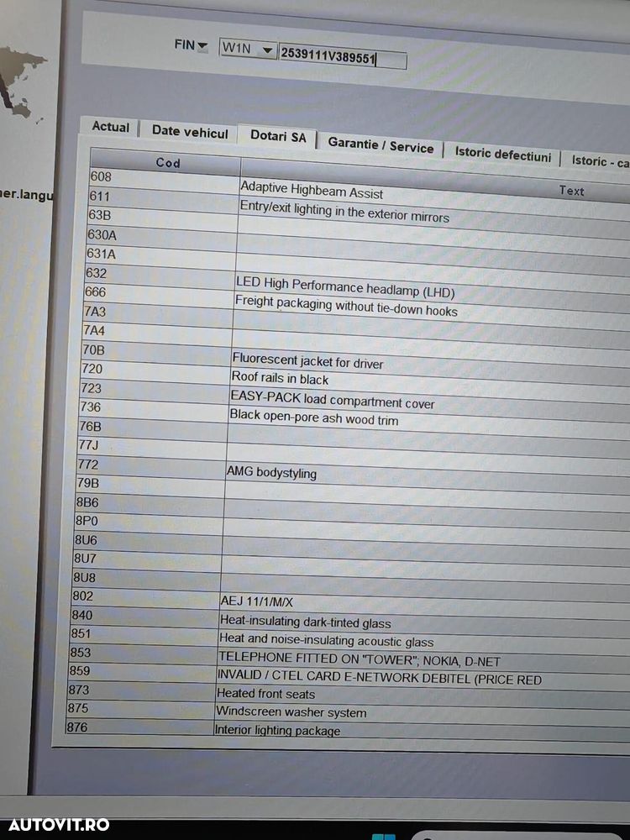Select code 772 cell

[x=150, y=466]
